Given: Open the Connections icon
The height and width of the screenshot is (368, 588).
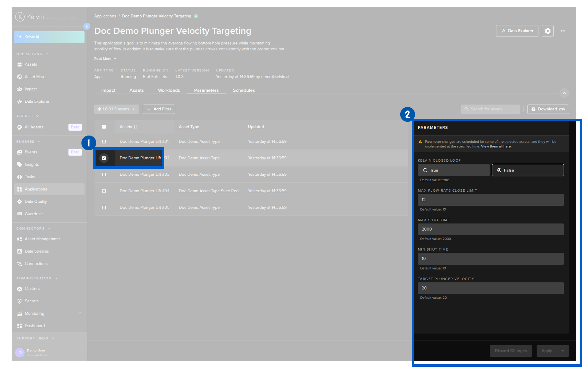Looking at the screenshot, I should (20, 264).
